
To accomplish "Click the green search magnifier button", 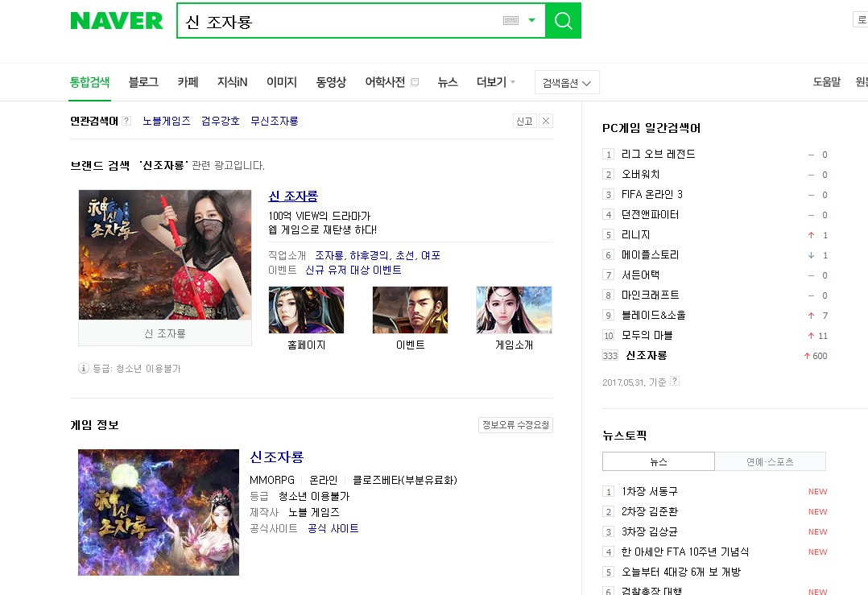I will tap(563, 20).
